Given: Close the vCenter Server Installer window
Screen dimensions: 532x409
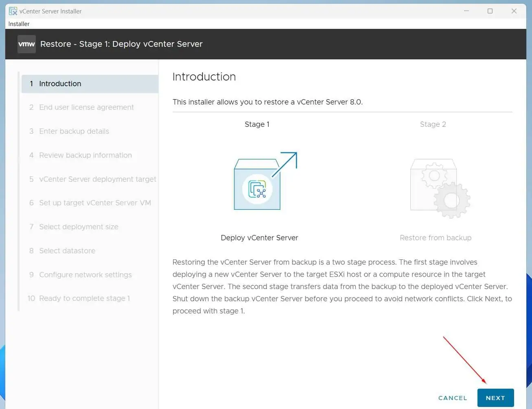Looking at the screenshot, I should tap(514, 11).
